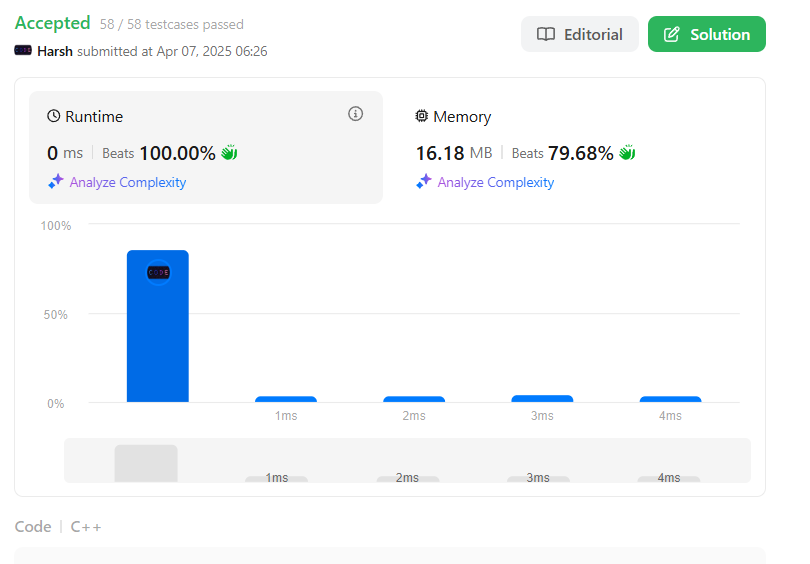Click the 16.18 MB memory value

(454, 153)
